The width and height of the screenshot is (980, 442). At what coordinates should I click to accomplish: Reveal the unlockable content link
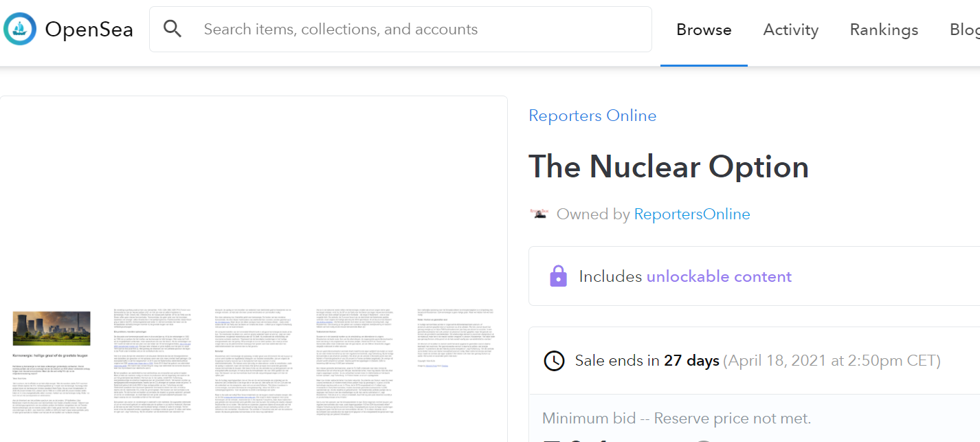click(x=718, y=276)
